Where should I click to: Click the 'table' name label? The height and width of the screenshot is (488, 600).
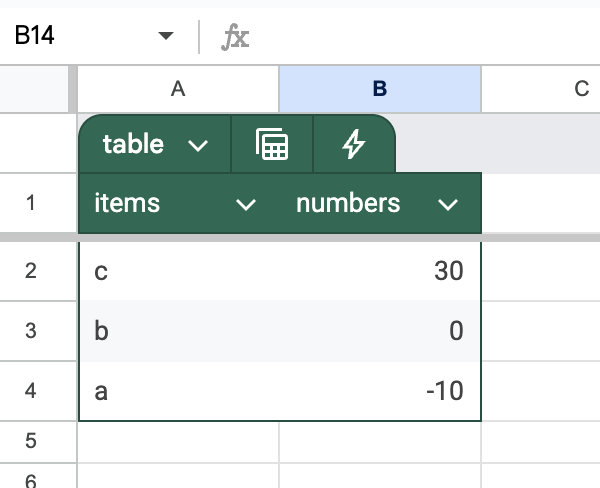(x=133, y=144)
